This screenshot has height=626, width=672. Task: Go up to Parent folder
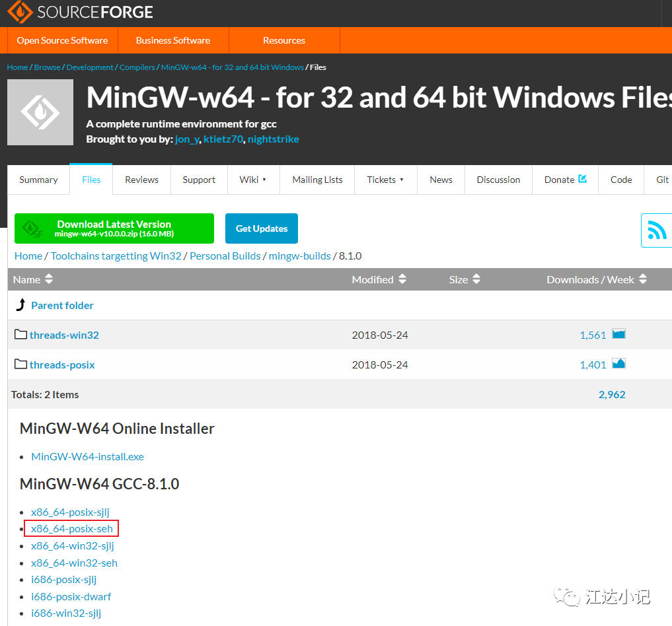[62, 305]
